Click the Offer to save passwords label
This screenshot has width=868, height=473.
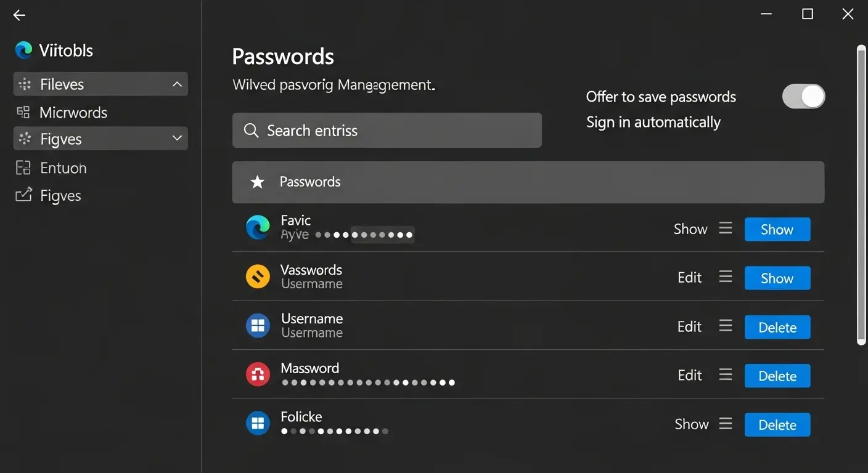click(x=661, y=97)
